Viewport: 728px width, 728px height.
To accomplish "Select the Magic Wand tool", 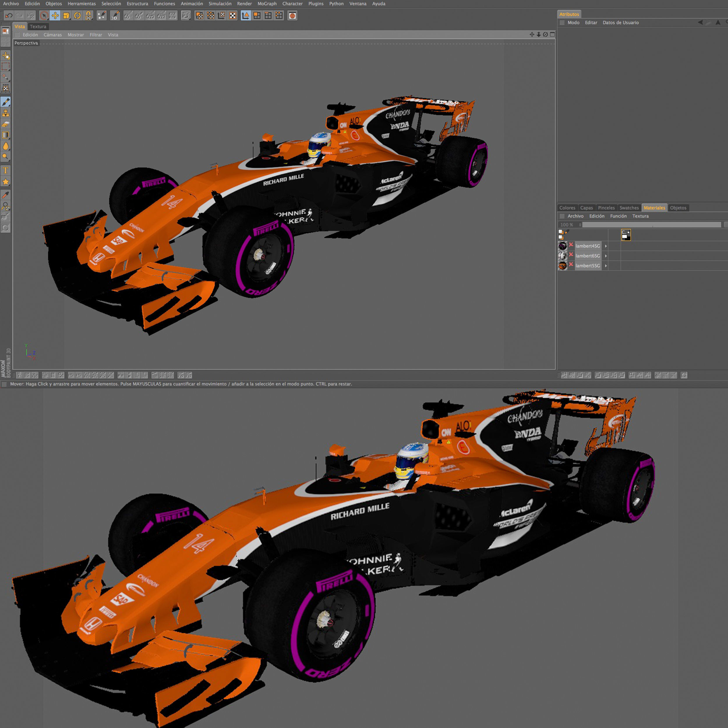I will 6,78.
